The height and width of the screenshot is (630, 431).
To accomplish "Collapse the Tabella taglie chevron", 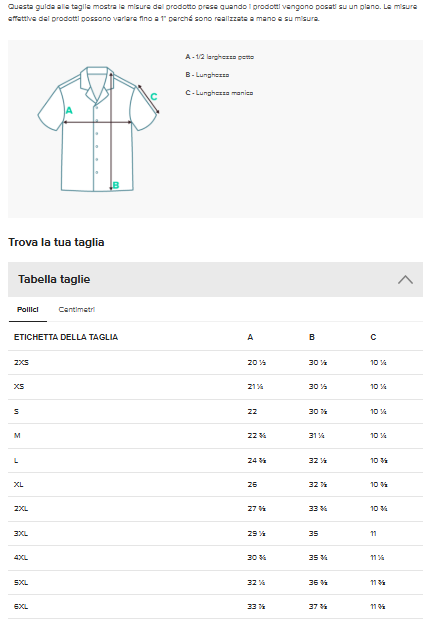I will coord(405,279).
